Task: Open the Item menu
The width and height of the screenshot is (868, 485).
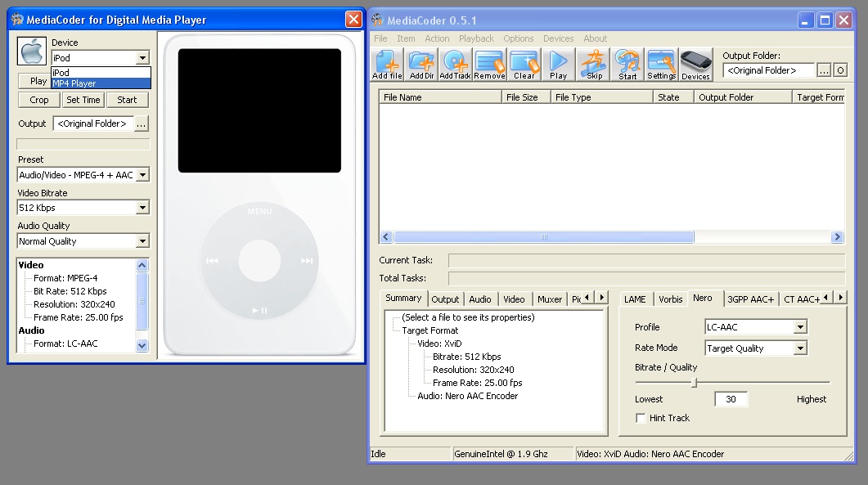Action: point(406,38)
